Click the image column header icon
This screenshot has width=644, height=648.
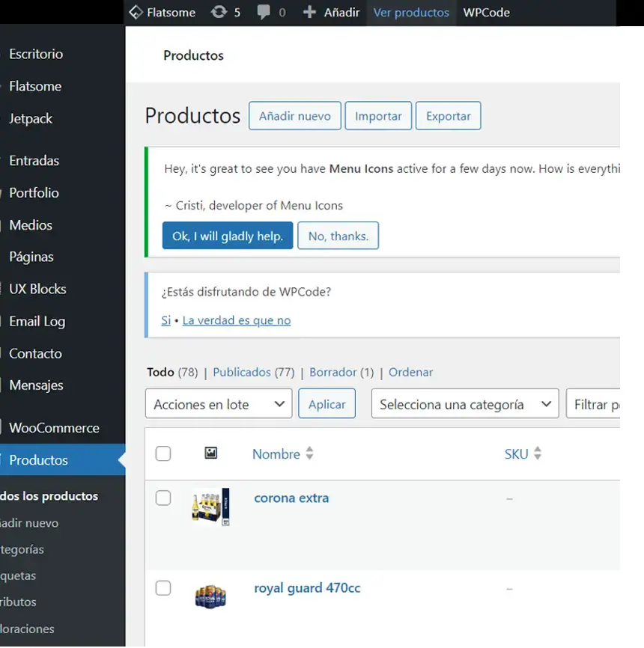pyautogui.click(x=211, y=453)
